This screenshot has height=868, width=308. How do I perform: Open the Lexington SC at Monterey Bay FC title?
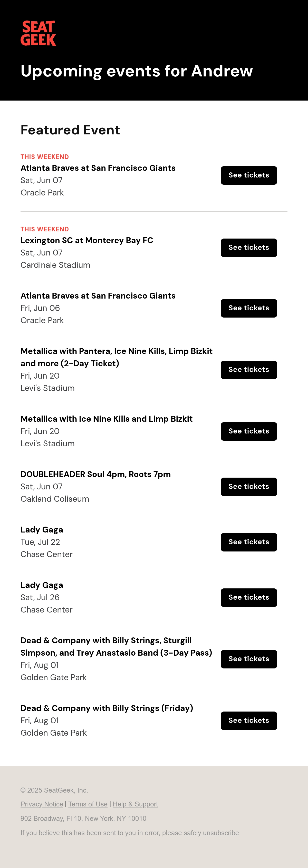tap(87, 240)
